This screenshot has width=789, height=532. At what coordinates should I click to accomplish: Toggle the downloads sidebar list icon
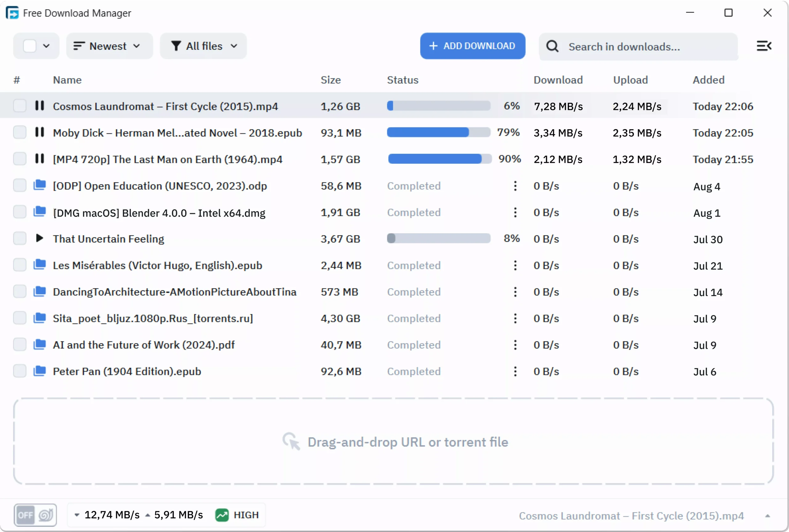[764, 46]
